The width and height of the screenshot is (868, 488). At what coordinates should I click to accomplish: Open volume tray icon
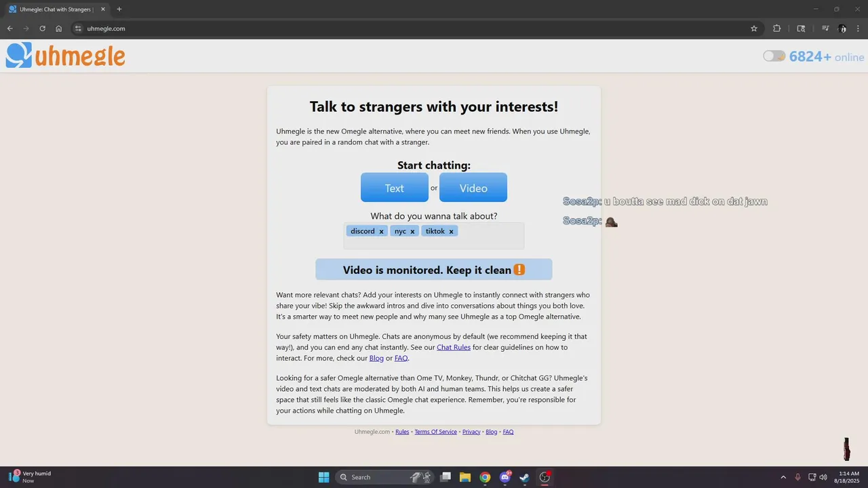(823, 477)
